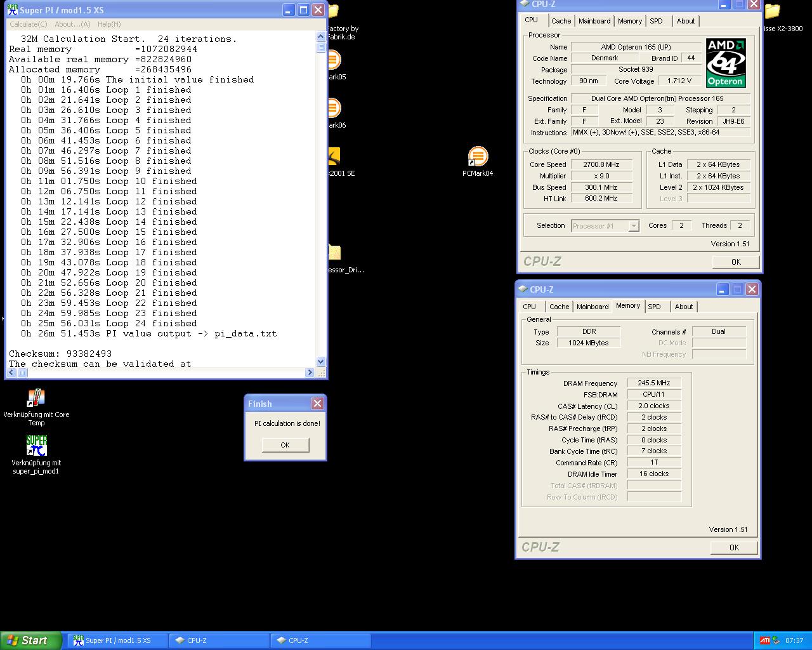Click the memory Size value 1024 MBytes
812x650 pixels.
589,343
